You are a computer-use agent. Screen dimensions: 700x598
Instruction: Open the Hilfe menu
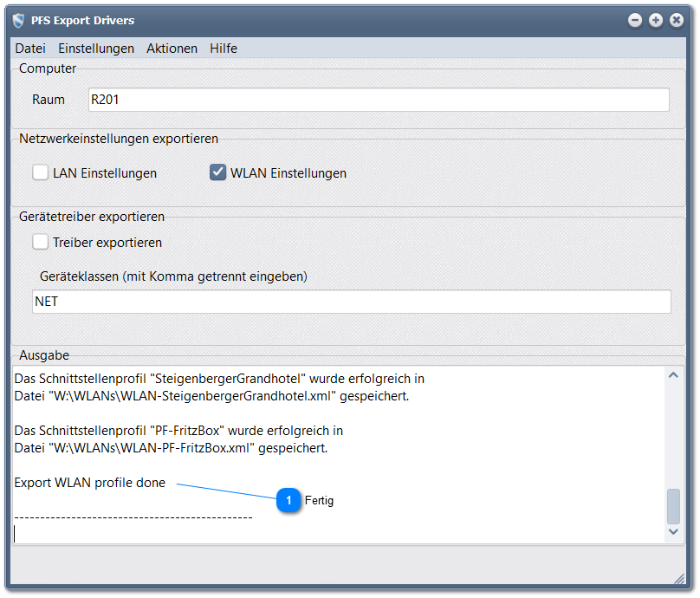coord(223,49)
